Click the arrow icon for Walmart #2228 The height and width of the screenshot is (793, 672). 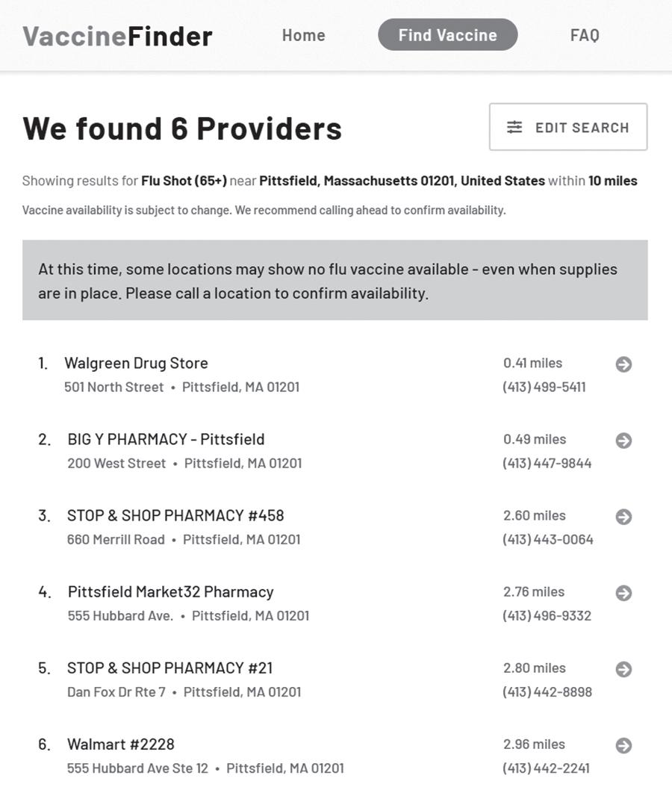(623, 745)
